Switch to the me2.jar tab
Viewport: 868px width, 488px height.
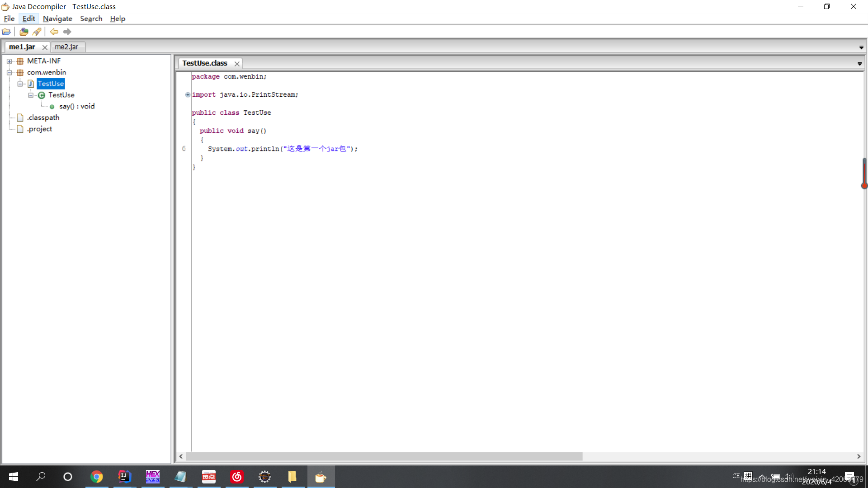point(66,47)
